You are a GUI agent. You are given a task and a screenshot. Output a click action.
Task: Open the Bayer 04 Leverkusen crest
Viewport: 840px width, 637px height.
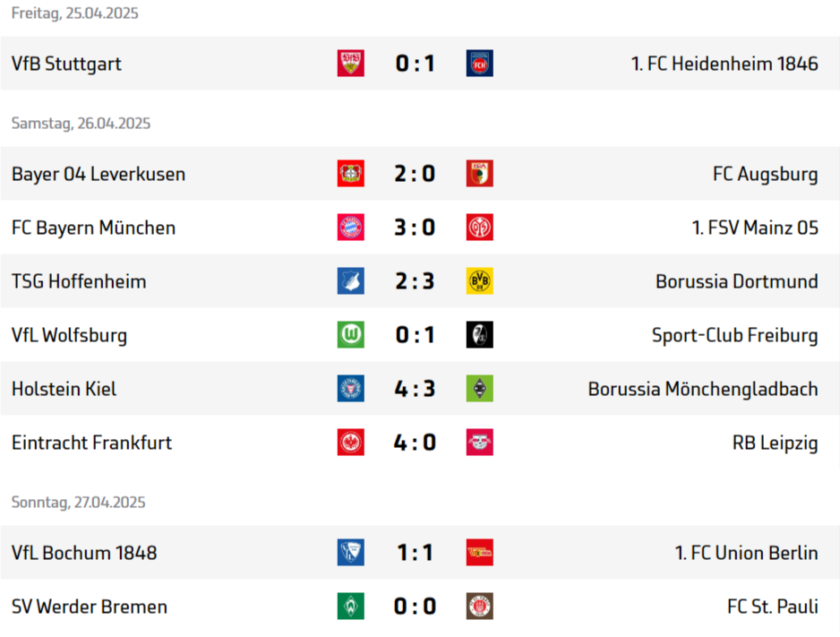pyautogui.click(x=350, y=174)
